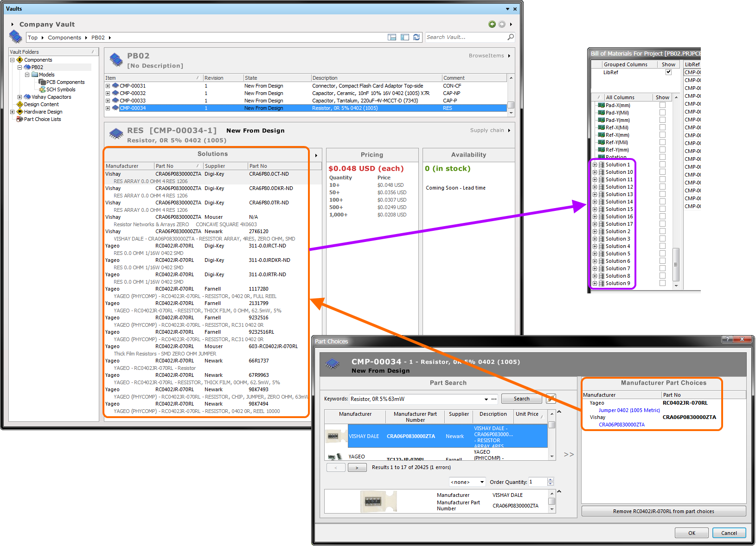Click the Solution 1 database icon

pos(602,165)
